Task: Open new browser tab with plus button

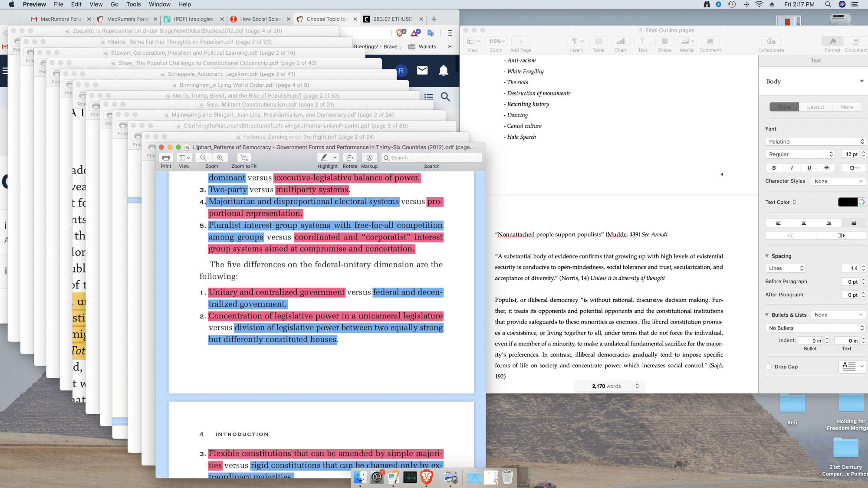Action: click(x=434, y=19)
